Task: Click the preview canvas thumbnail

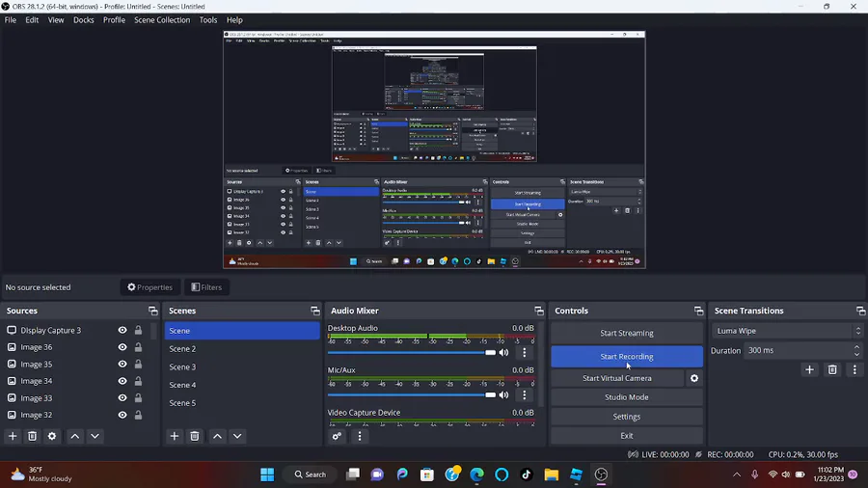Action: coord(434,149)
